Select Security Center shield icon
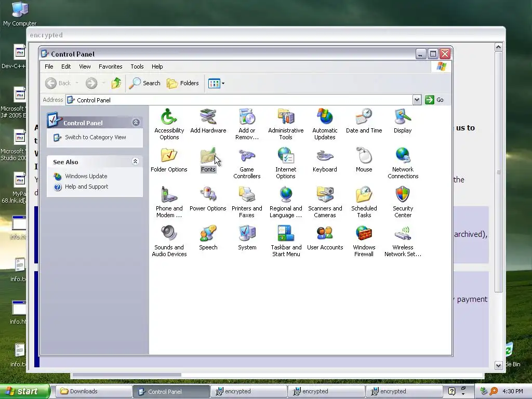Viewport: 532px width, 399px height. pyautogui.click(x=403, y=202)
